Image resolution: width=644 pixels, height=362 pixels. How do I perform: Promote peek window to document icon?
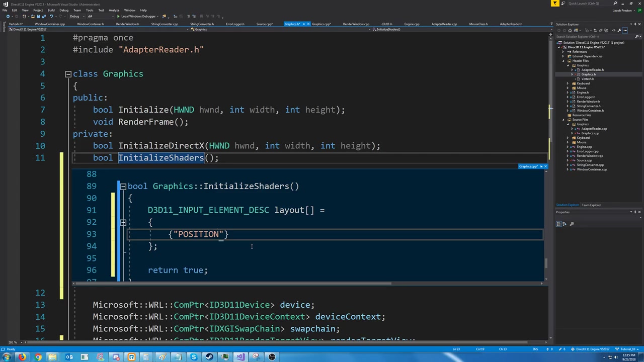click(541, 166)
